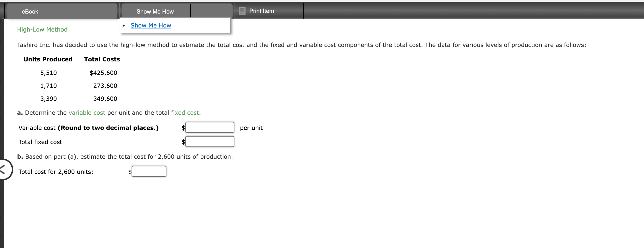This screenshot has width=644, height=248.
Task: Open the Show Me How hyperlink
Action: [150, 25]
